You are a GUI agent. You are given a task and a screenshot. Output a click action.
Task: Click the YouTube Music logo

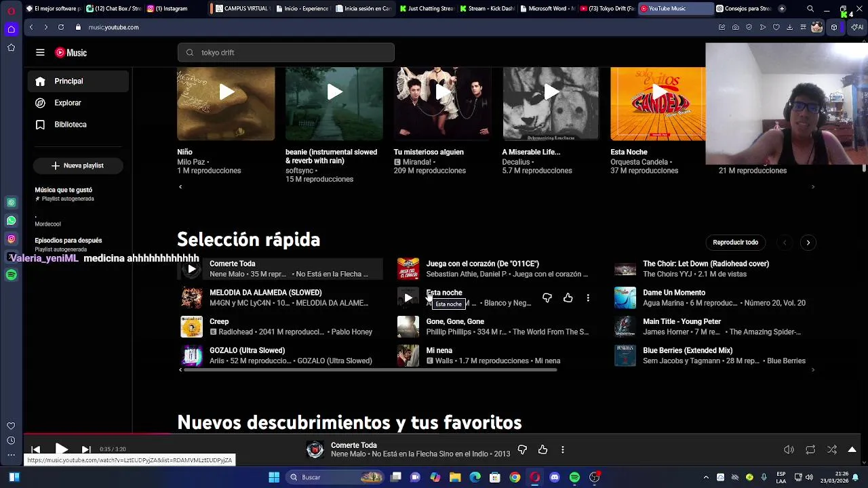pyautogui.click(x=71, y=52)
